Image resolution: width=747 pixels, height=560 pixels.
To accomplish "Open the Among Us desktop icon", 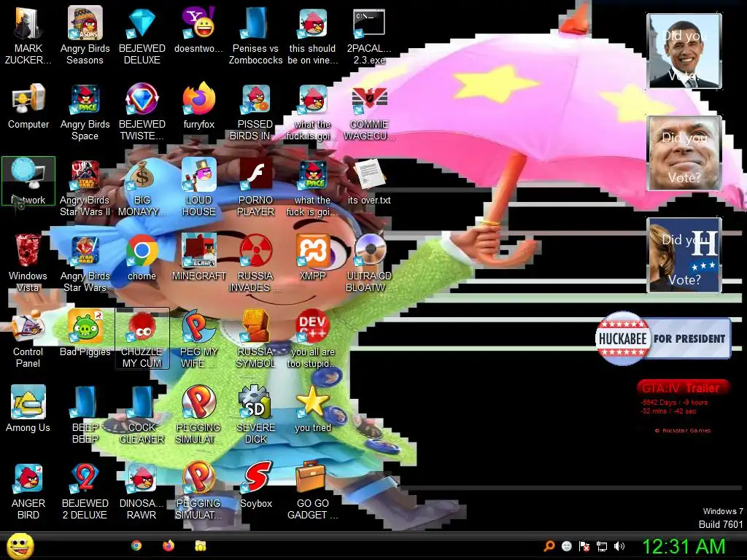I will point(28,408).
